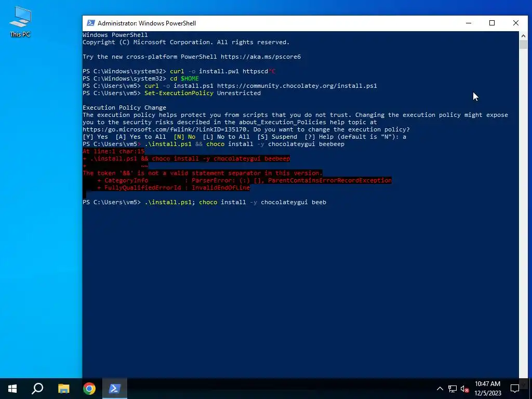Open the This PC desktop icon
Image resolution: width=532 pixels, height=399 pixels.
coord(20,22)
